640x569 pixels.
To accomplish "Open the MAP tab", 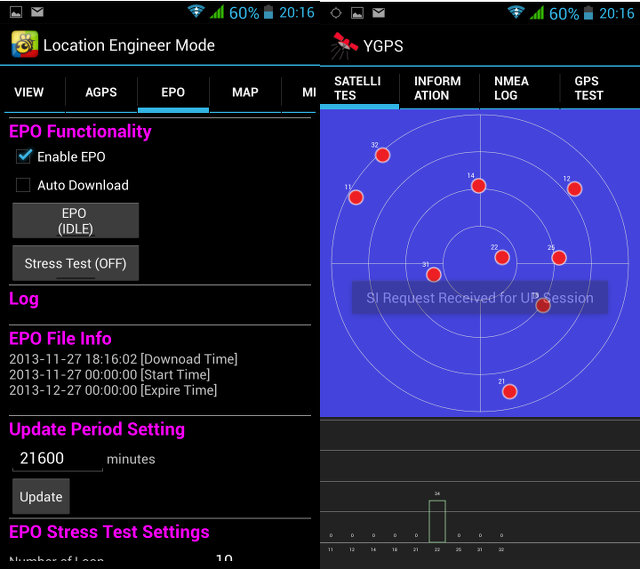I will [x=245, y=92].
